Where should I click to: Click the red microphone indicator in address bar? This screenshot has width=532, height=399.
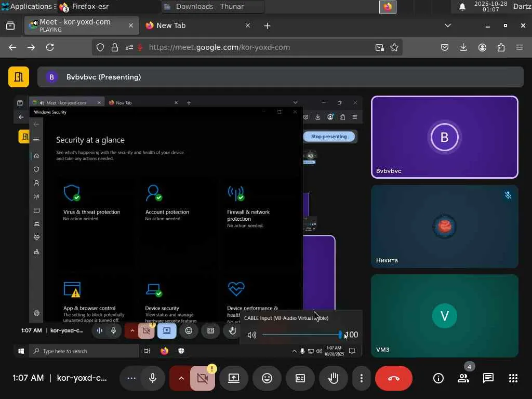(140, 47)
